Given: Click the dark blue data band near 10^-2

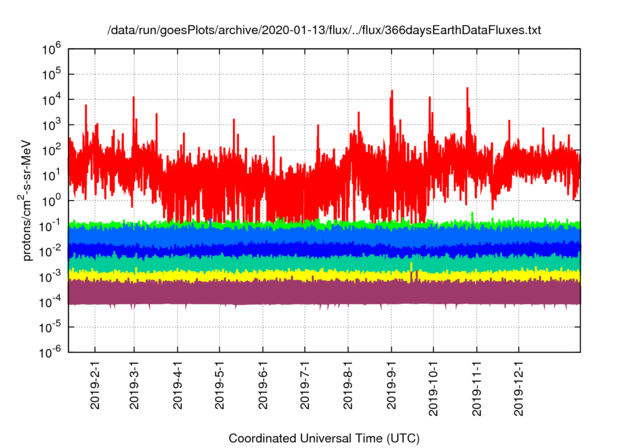Looking at the screenshot, I should 324,249.
